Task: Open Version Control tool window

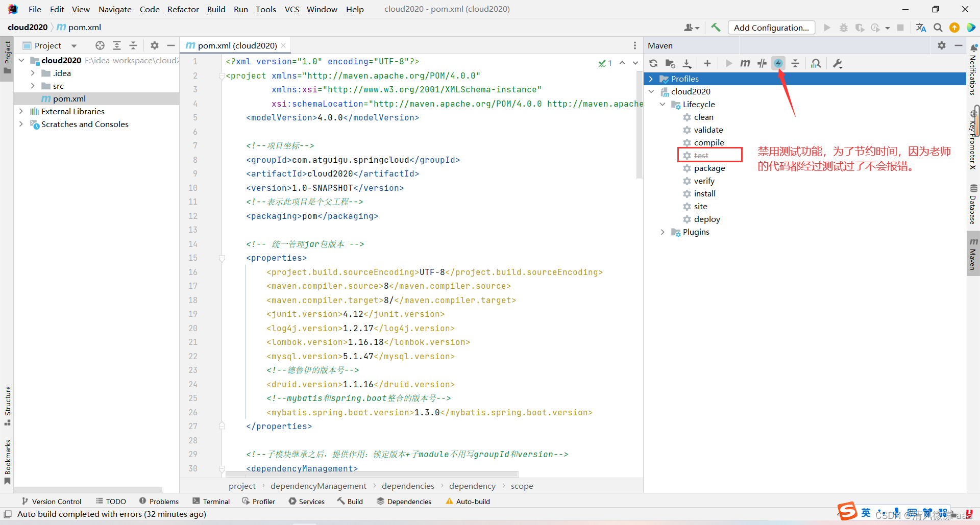Action: tap(52, 502)
